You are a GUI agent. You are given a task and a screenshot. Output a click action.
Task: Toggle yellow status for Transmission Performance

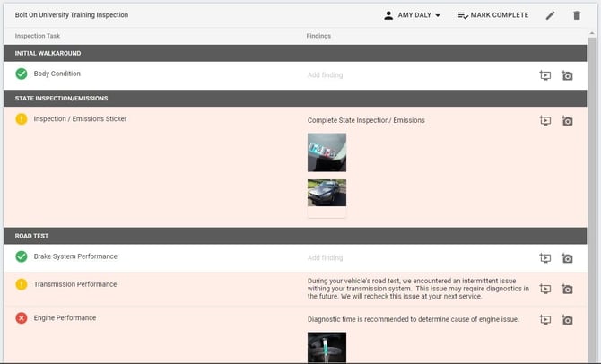tap(22, 284)
